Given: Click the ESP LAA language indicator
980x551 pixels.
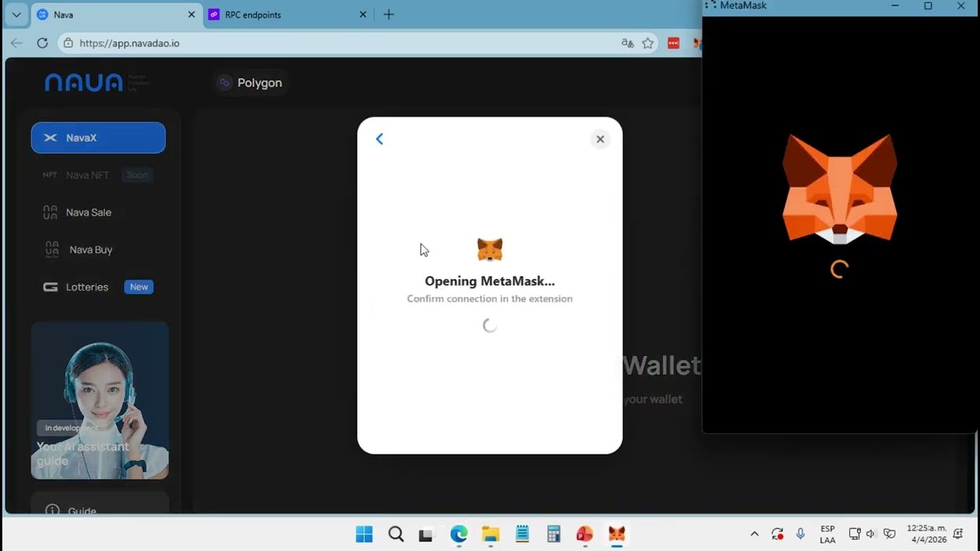Looking at the screenshot, I should pyautogui.click(x=828, y=534).
